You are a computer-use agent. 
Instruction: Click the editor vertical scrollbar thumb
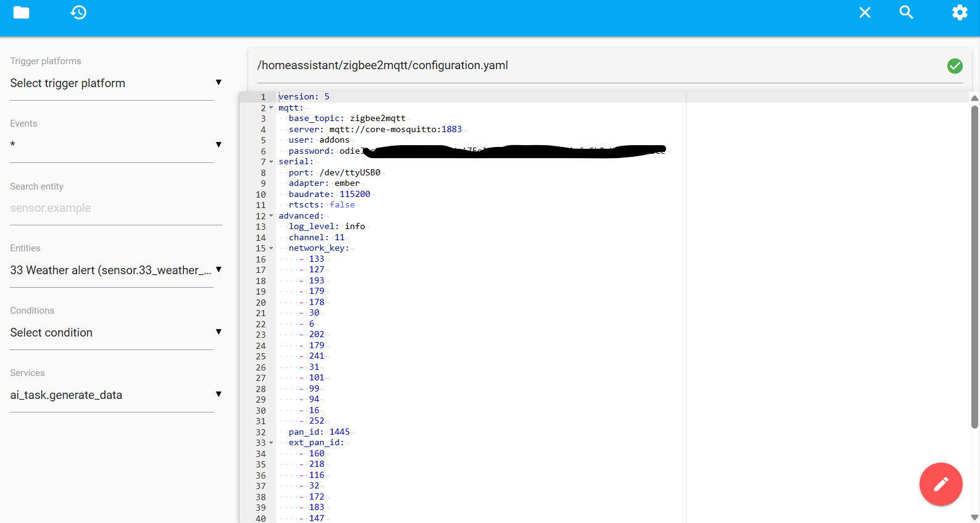click(974, 266)
